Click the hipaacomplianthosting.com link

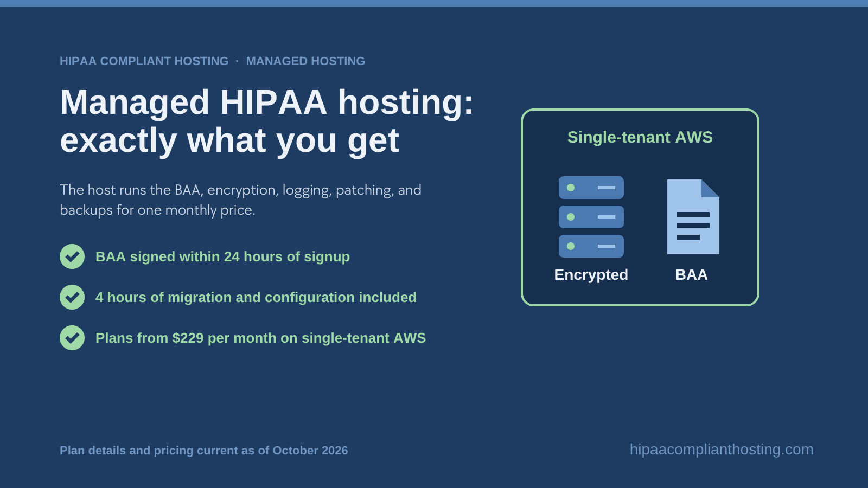click(722, 450)
